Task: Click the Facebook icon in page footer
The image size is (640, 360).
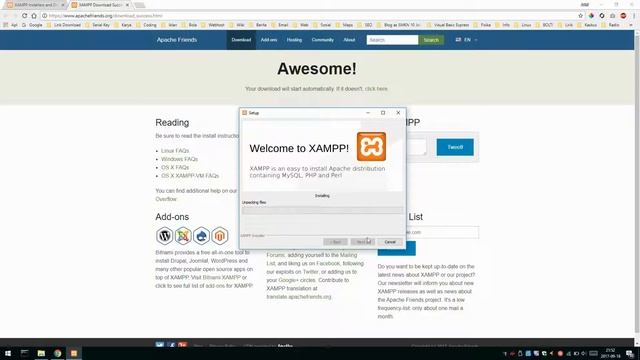Action: click(171, 345)
